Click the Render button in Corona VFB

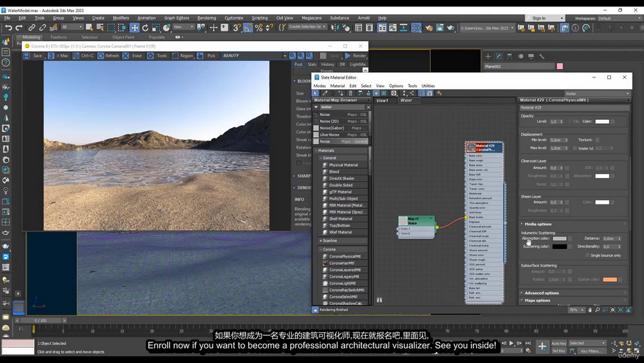355,55
